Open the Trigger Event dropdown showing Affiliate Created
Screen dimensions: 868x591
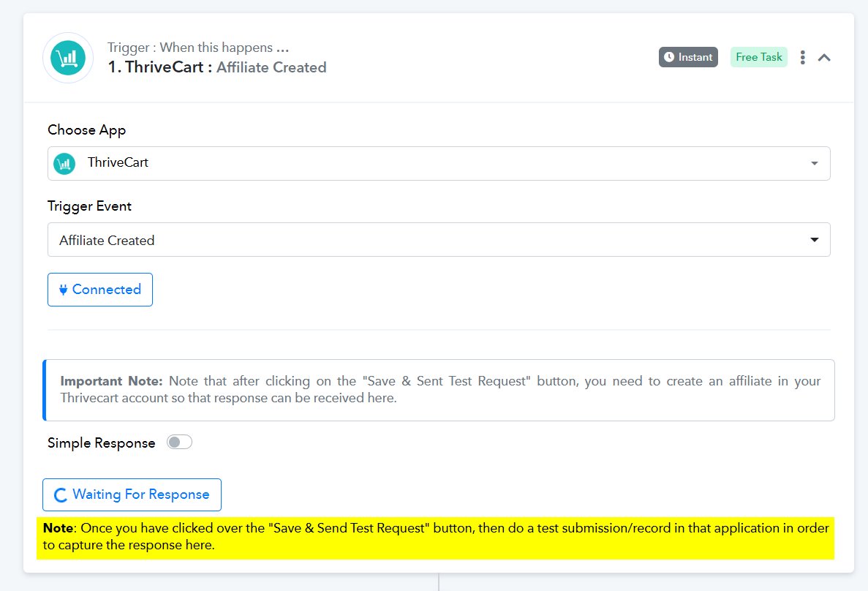click(439, 240)
